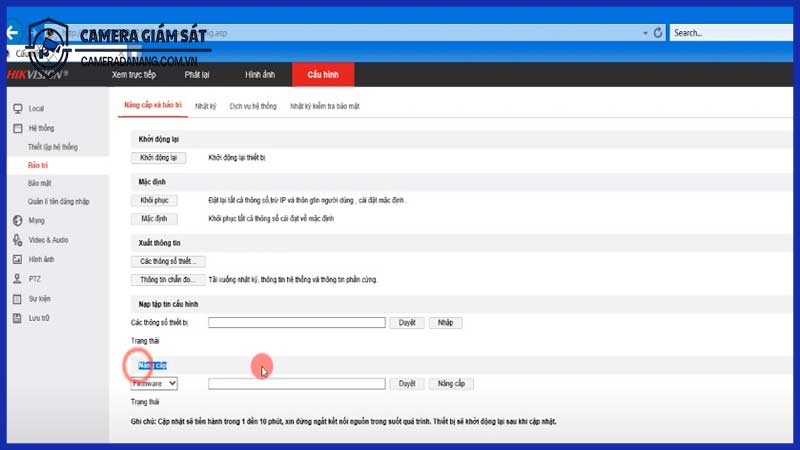The image size is (800, 450).
Task: Switch to the Nhật ký tab
Action: [205, 105]
